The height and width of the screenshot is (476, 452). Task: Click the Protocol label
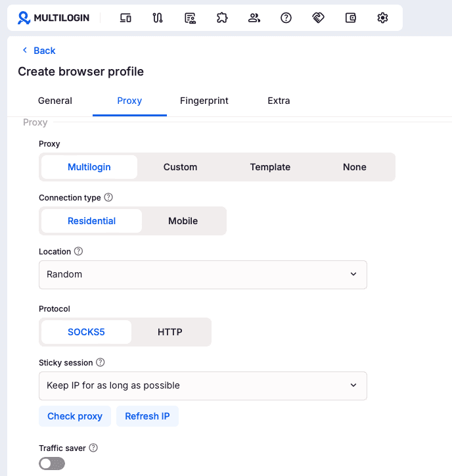coord(55,309)
